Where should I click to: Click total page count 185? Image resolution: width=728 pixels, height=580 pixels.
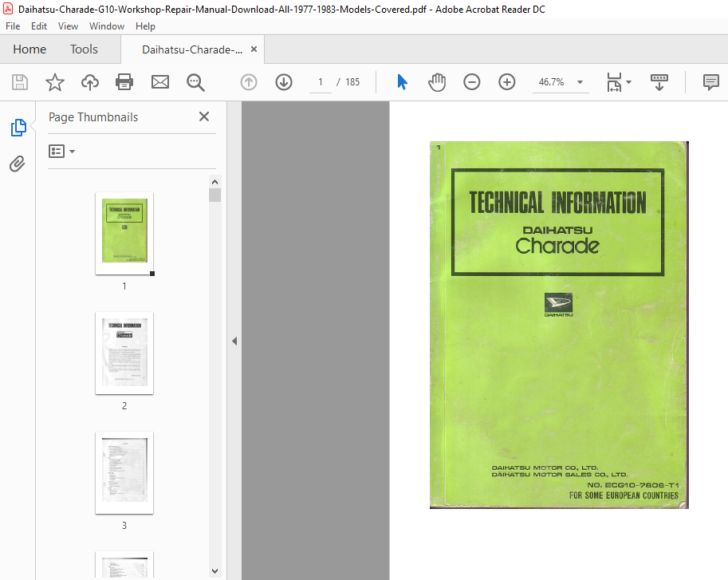coord(352,82)
